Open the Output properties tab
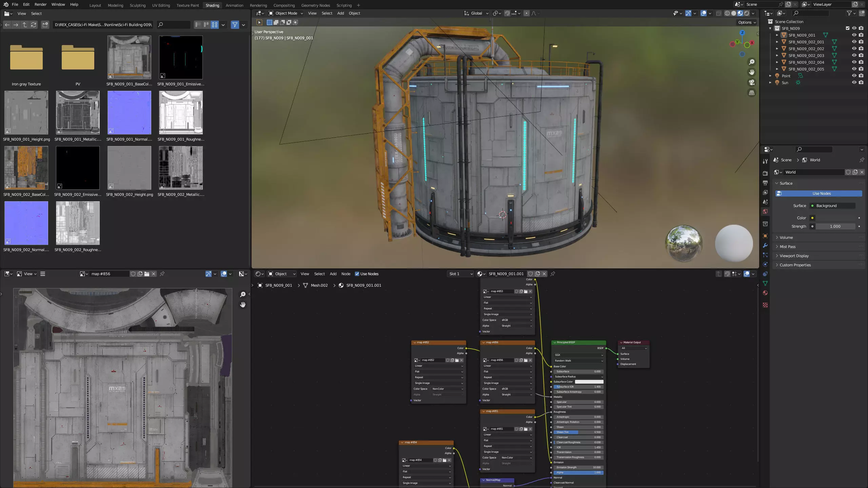Image resolution: width=868 pixels, height=488 pixels. click(x=765, y=183)
